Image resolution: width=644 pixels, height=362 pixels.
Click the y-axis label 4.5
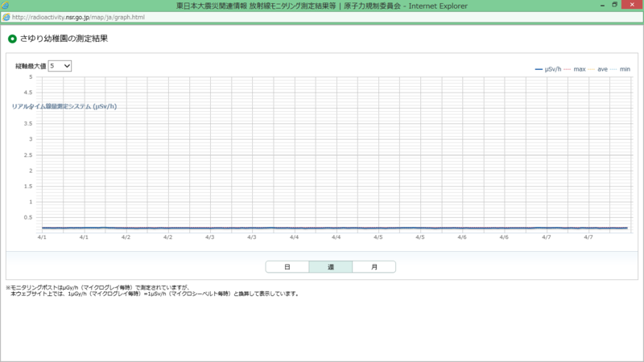click(28, 93)
